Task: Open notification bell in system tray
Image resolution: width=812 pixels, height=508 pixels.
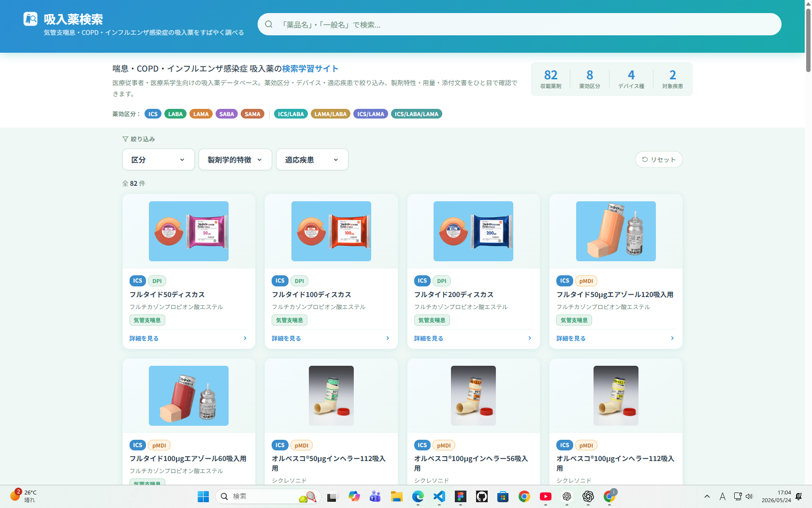Action: click(x=798, y=496)
